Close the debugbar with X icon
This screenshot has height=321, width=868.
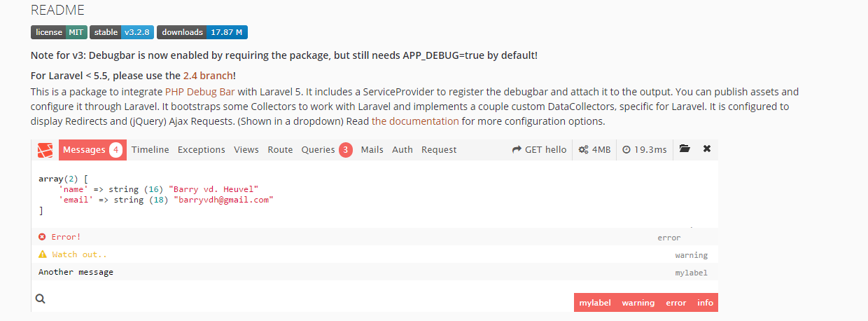click(707, 149)
